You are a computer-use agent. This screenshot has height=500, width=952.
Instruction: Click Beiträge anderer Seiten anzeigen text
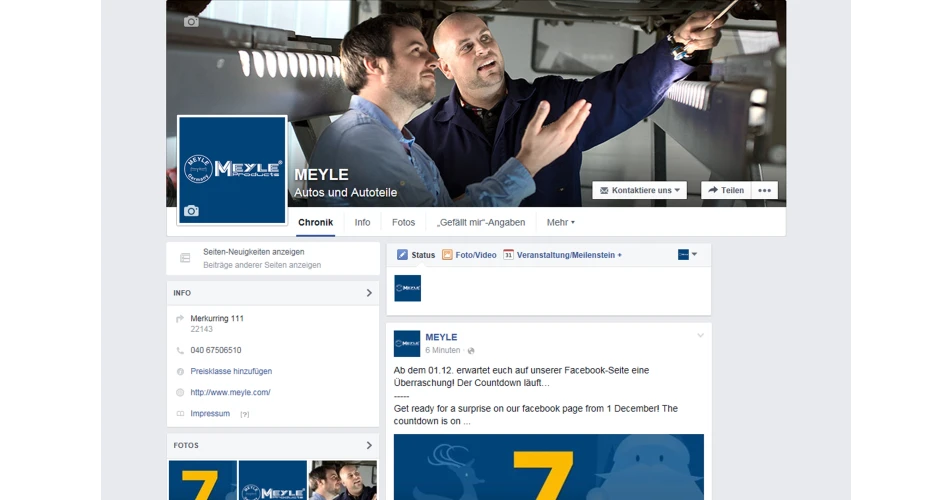(x=262, y=265)
